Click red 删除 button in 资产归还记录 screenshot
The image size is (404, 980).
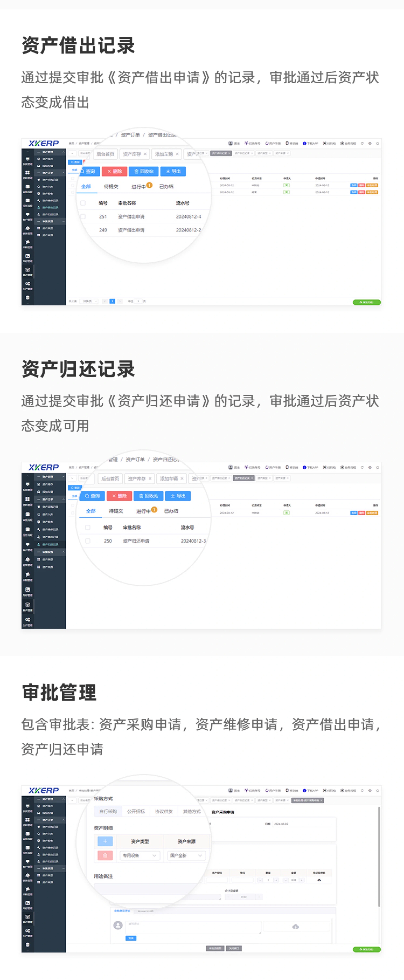(119, 496)
